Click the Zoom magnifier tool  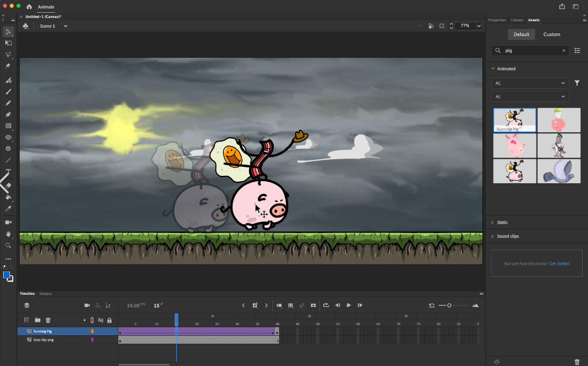[x=8, y=245]
